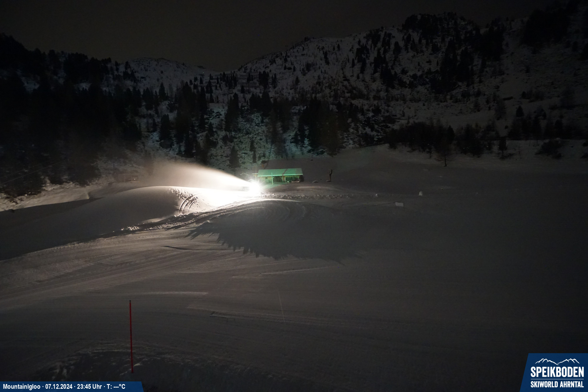Click the small white sign on slope

399,204
